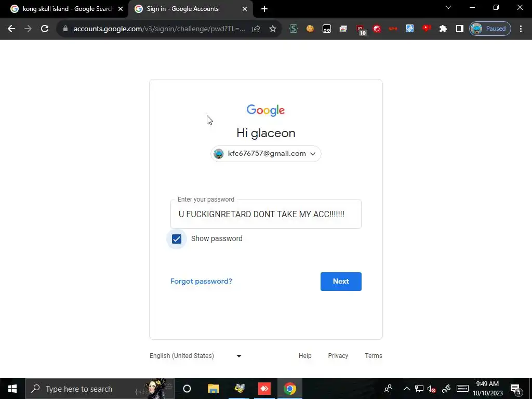Image resolution: width=532 pixels, height=399 pixels.
Task: Open a new browser tab
Action: click(x=264, y=9)
